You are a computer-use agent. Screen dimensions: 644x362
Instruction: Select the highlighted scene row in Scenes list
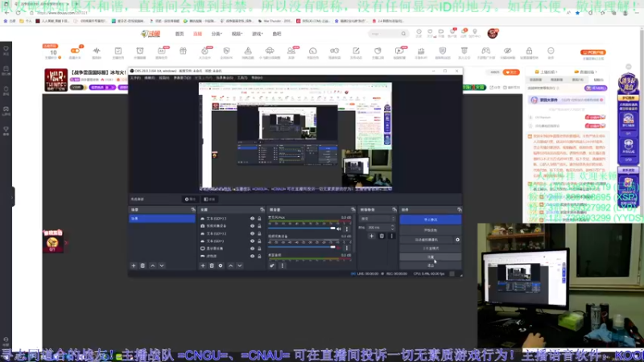click(163, 219)
